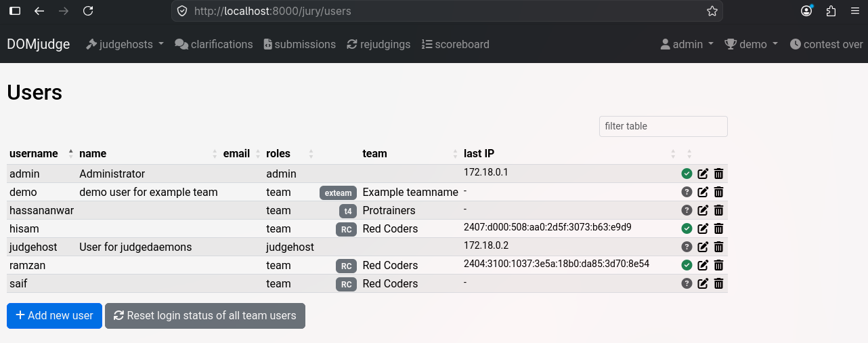
Task: Open hisam's Red Coders team link
Action: pos(391,228)
